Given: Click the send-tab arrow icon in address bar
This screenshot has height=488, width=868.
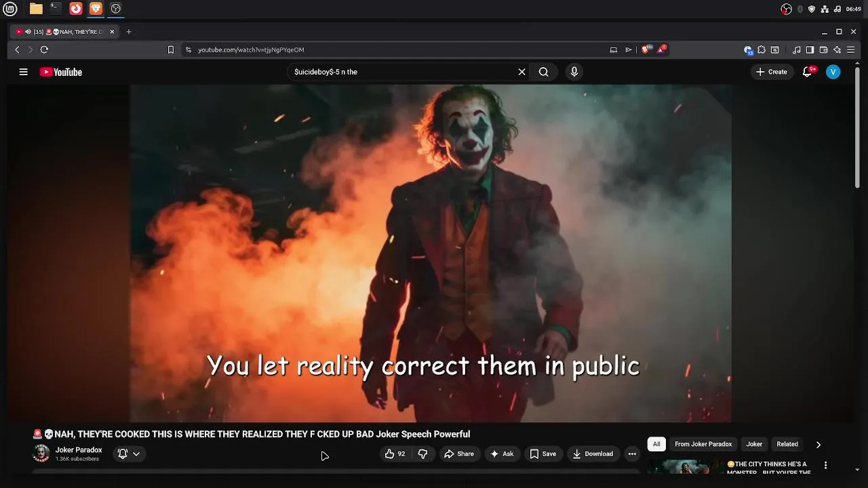Looking at the screenshot, I should (x=629, y=49).
